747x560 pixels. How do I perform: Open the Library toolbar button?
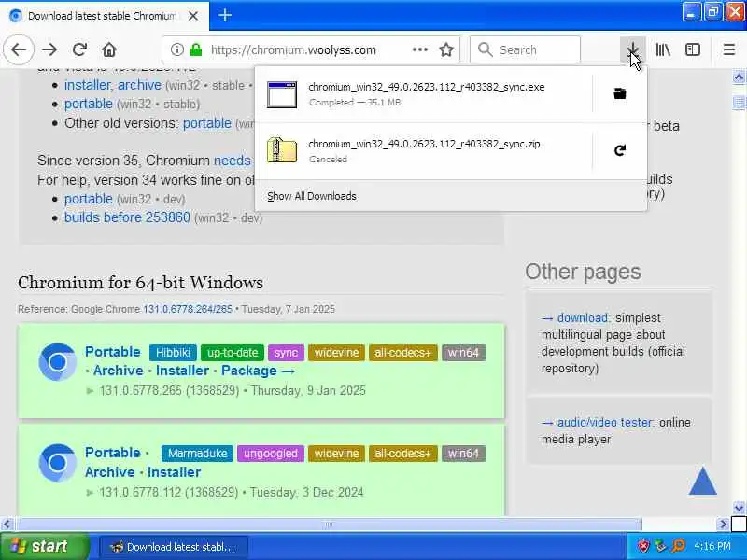[x=663, y=49]
